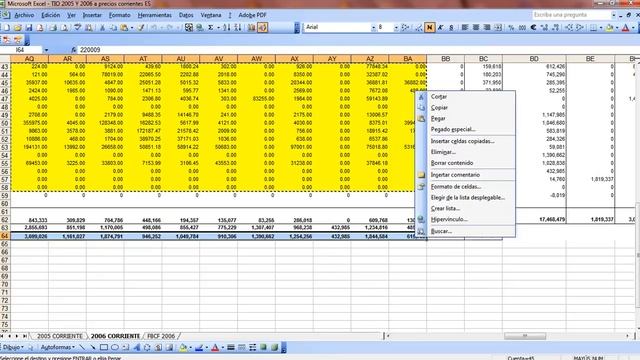This screenshot has height=360, width=640.
Task: Open the Dibujo drawing menu
Action: pyautogui.click(x=13, y=347)
